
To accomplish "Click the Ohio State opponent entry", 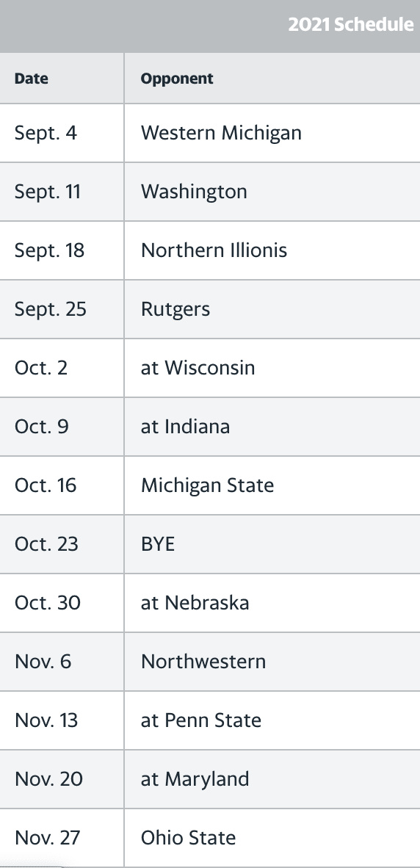I will click(188, 837).
